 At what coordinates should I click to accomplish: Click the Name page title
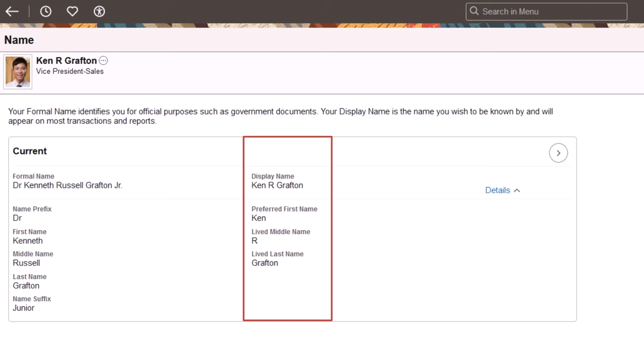(19, 40)
